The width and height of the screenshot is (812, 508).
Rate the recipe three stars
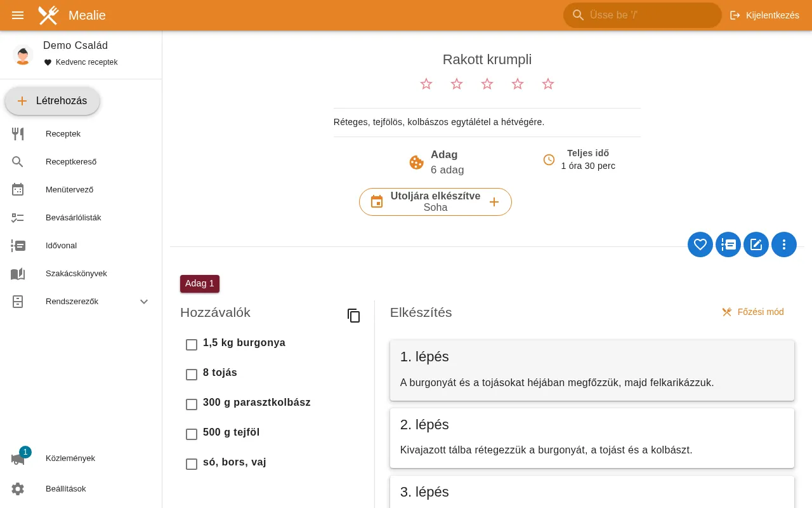pyautogui.click(x=487, y=84)
